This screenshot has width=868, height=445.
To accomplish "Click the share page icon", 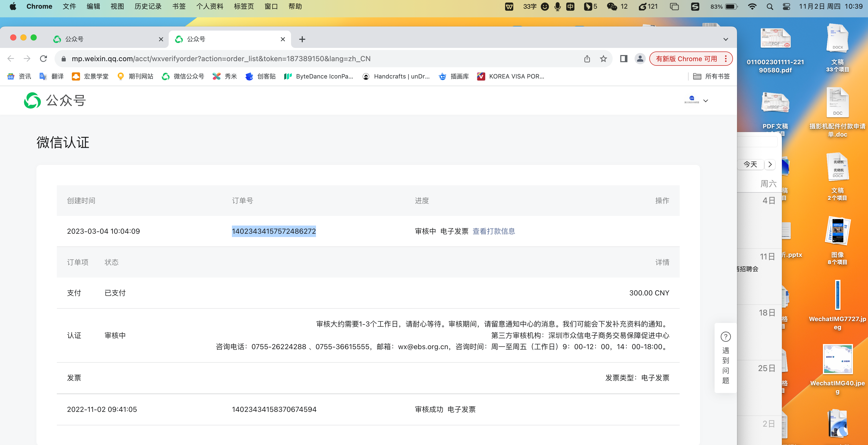I will 587,59.
